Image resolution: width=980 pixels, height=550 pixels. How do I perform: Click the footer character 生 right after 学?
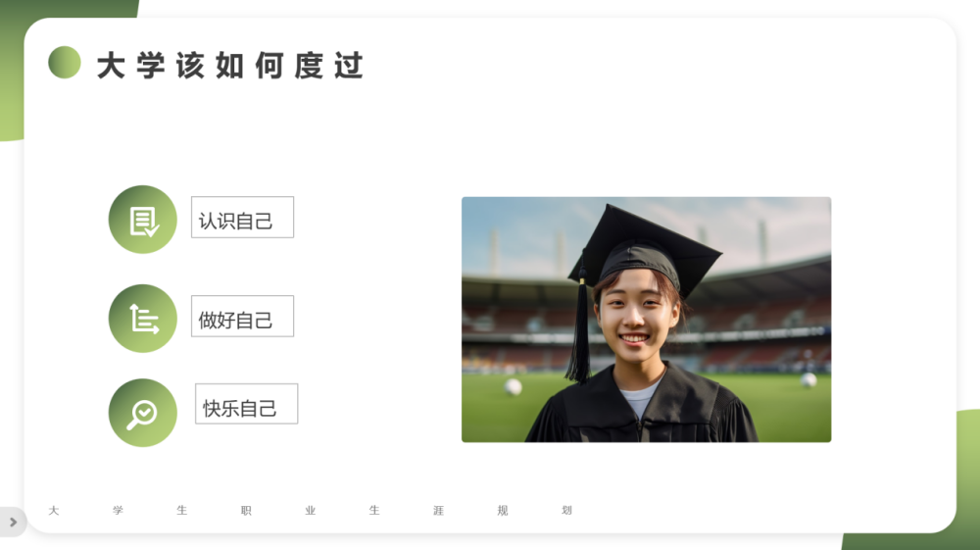[182, 511]
